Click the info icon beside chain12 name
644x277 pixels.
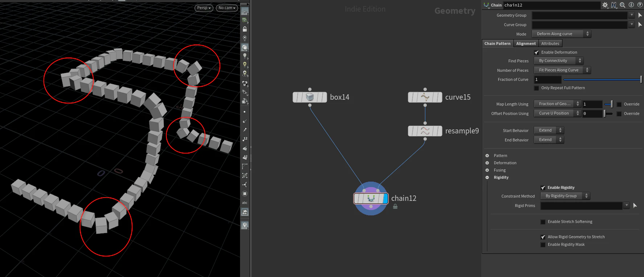[x=631, y=5]
